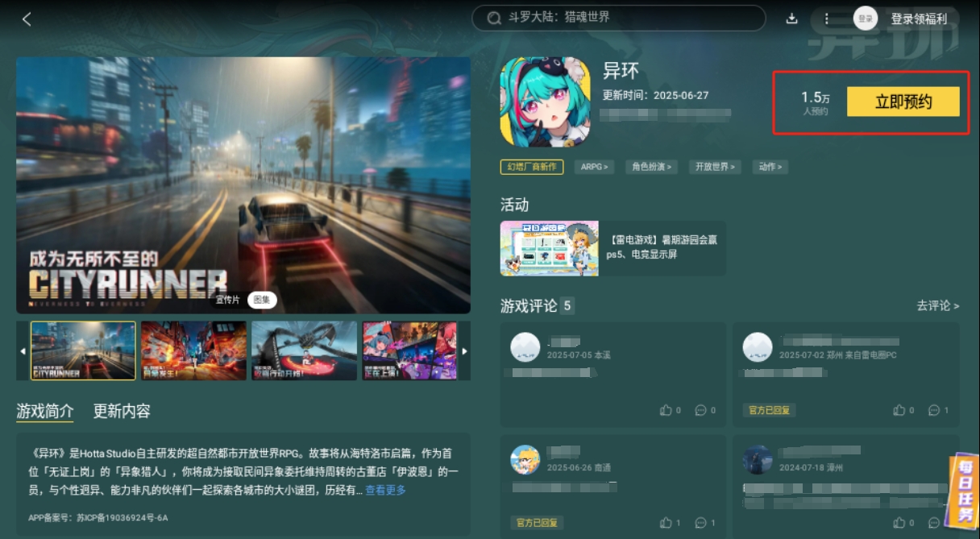Expand description via 查看更多
The width and height of the screenshot is (980, 539).
point(386,490)
